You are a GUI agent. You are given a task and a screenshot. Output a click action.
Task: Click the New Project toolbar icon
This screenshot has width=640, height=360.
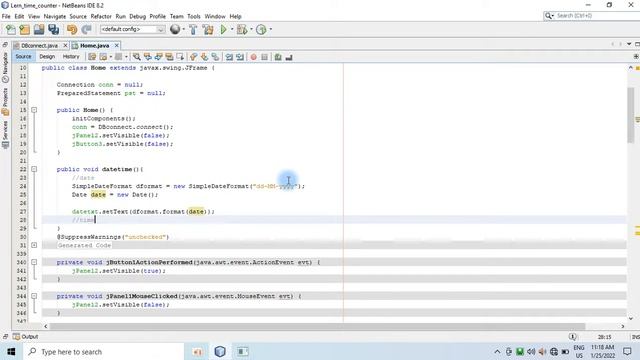coord(24,29)
